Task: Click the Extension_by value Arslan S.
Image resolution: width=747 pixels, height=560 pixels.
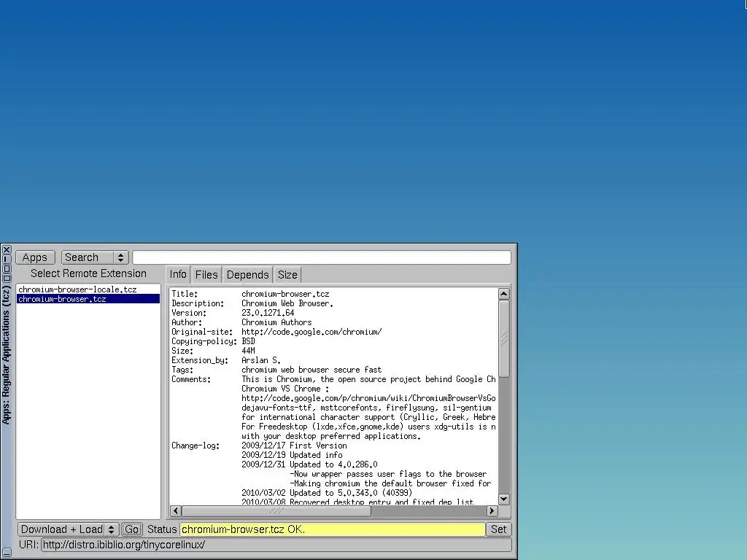Action: [261, 360]
